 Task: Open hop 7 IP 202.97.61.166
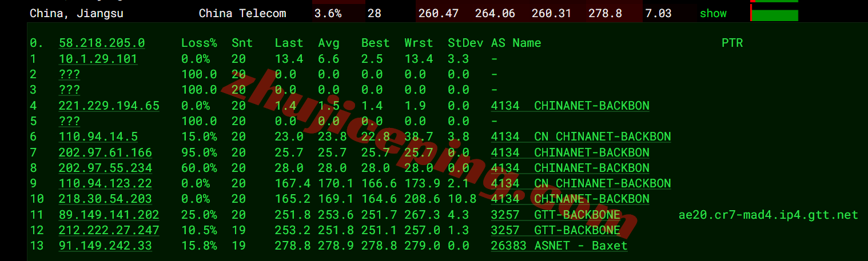click(105, 152)
